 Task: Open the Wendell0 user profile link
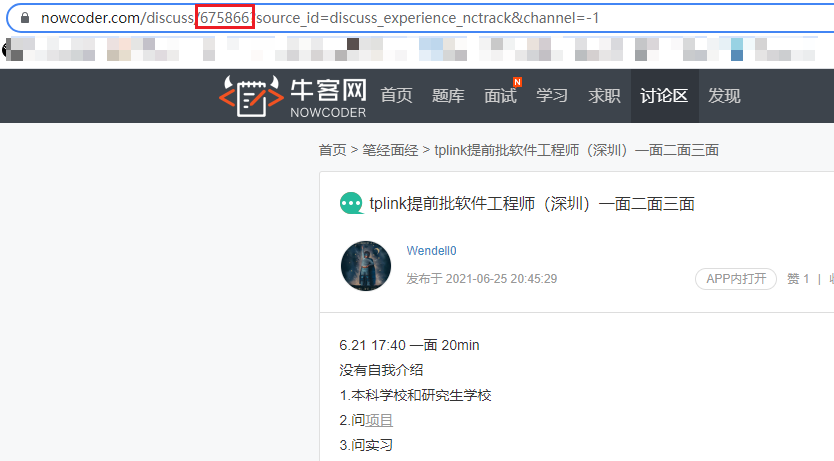point(431,251)
